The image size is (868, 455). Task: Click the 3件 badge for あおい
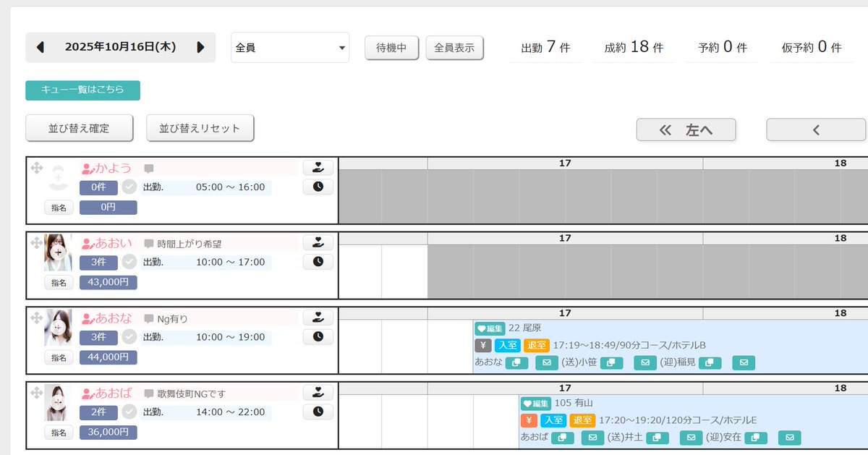point(99,263)
